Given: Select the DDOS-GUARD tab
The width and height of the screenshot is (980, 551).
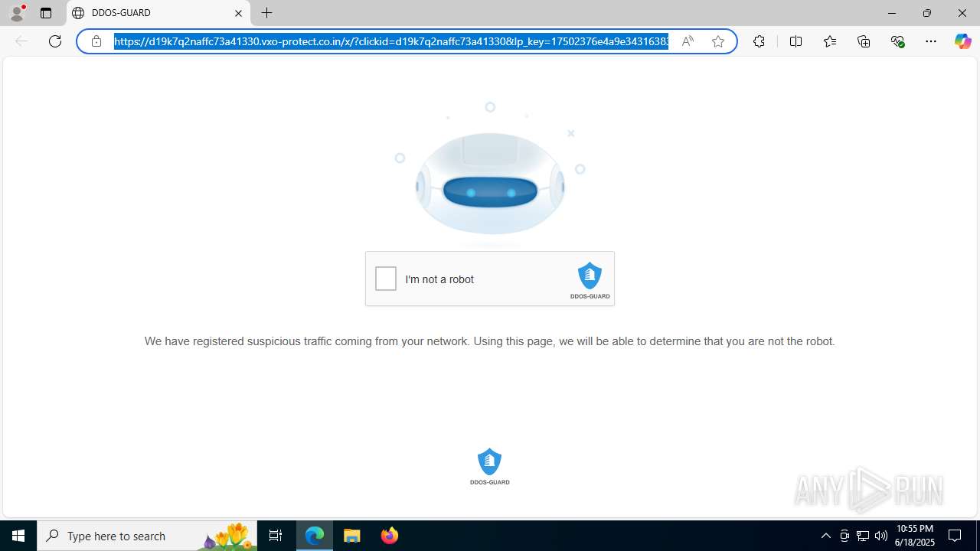Looking at the screenshot, I should pos(158,13).
